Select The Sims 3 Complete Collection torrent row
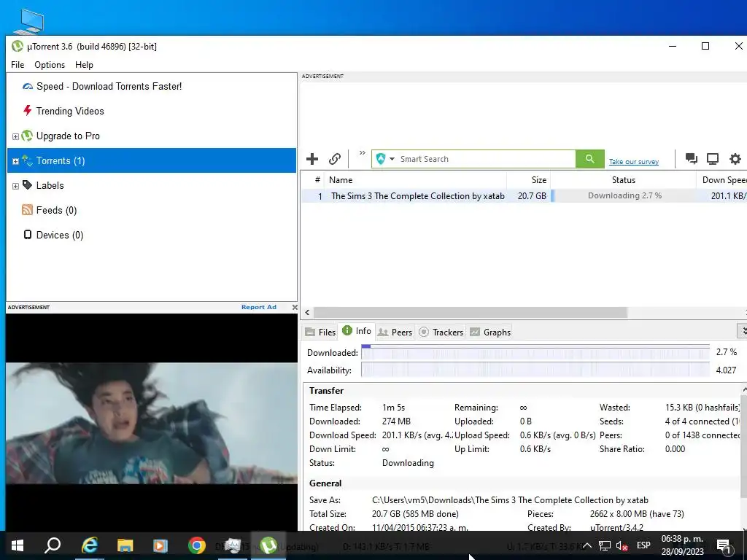747x560 pixels. pyautogui.click(x=524, y=195)
